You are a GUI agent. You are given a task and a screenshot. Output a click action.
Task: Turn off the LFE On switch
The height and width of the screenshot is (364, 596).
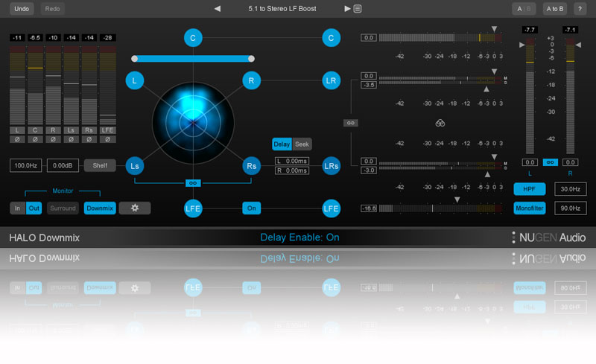(252, 208)
